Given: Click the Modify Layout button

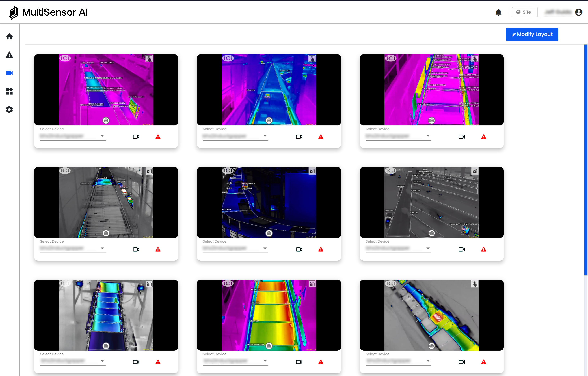Looking at the screenshot, I should click(x=532, y=34).
